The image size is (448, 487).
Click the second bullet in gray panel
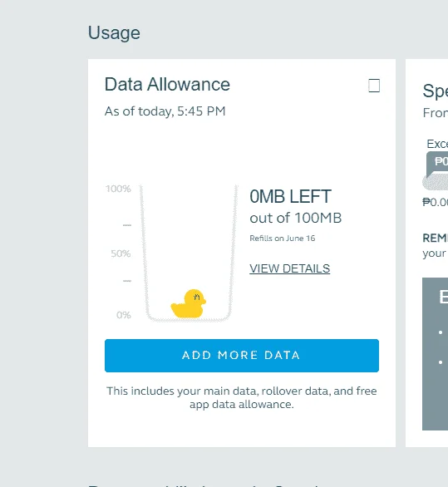tap(441, 362)
